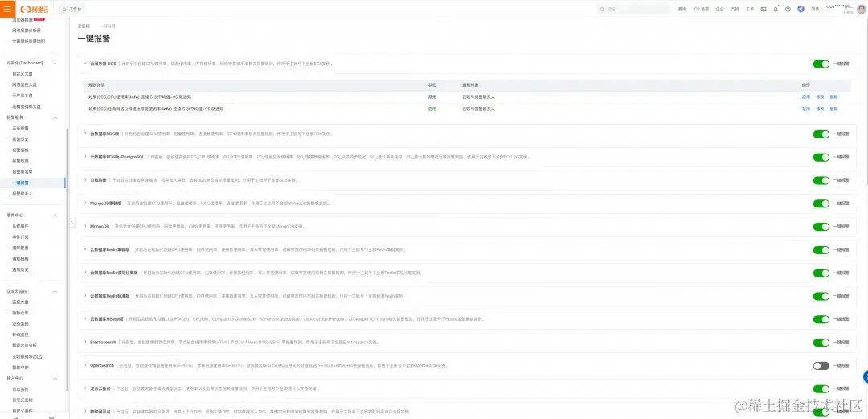
Task: Focus the header search input field
Action: pos(635,10)
